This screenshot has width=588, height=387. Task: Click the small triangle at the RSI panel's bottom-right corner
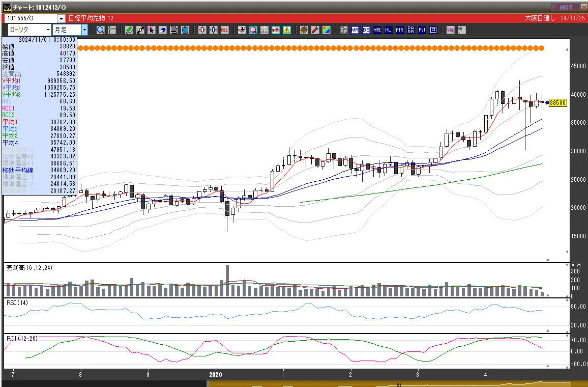click(548, 330)
